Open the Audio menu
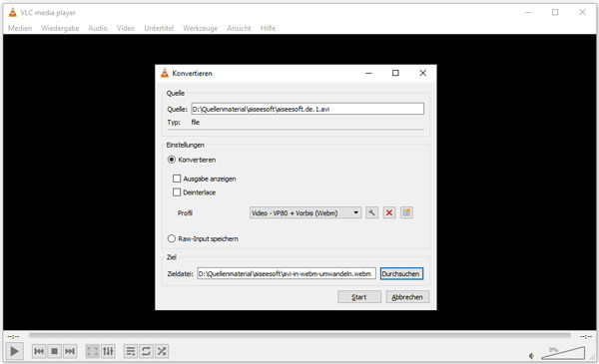599x364 pixels. [x=98, y=28]
